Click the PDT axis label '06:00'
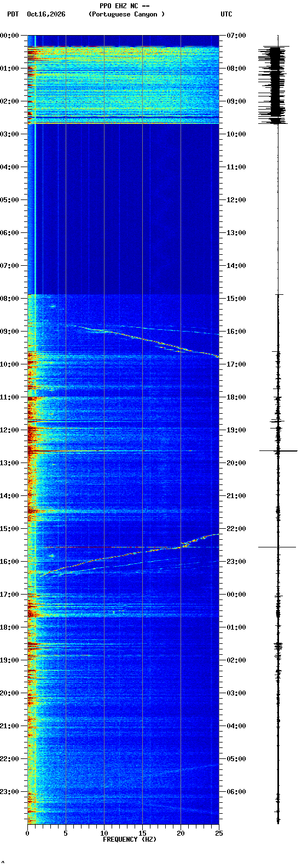The image size is (302, 868). (x=10, y=233)
